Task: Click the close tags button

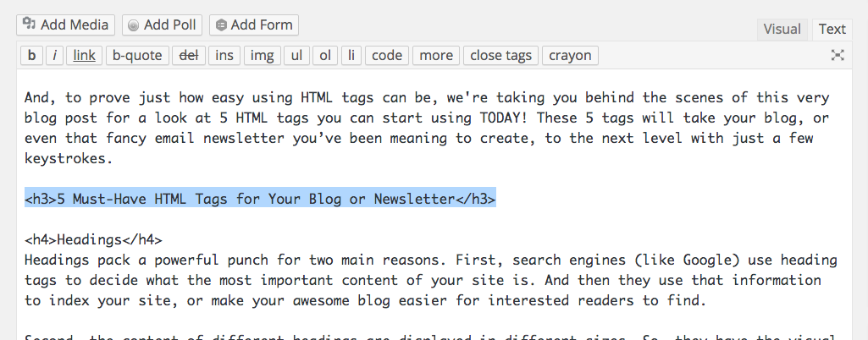Action: 501,55
